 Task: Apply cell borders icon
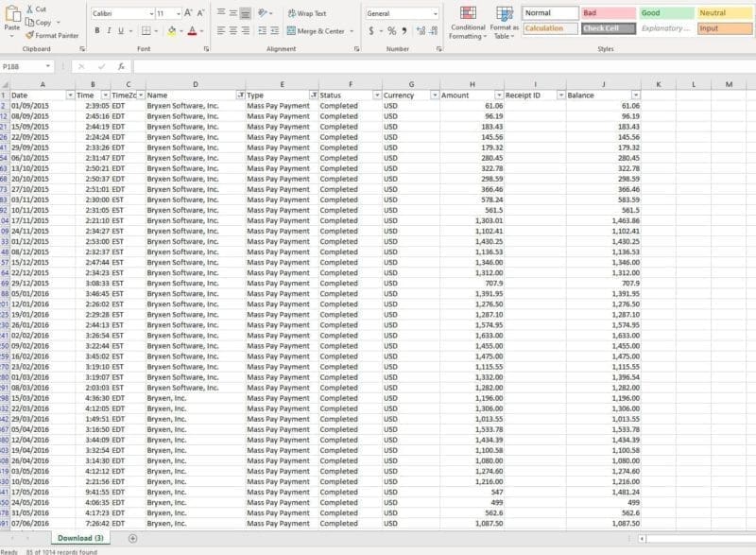coord(146,31)
